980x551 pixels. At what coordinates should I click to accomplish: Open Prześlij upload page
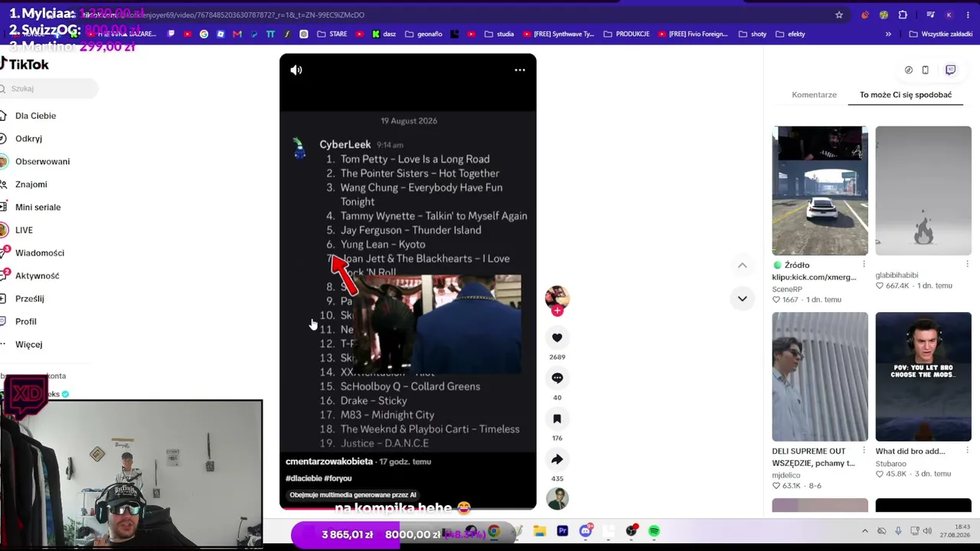[x=29, y=298]
